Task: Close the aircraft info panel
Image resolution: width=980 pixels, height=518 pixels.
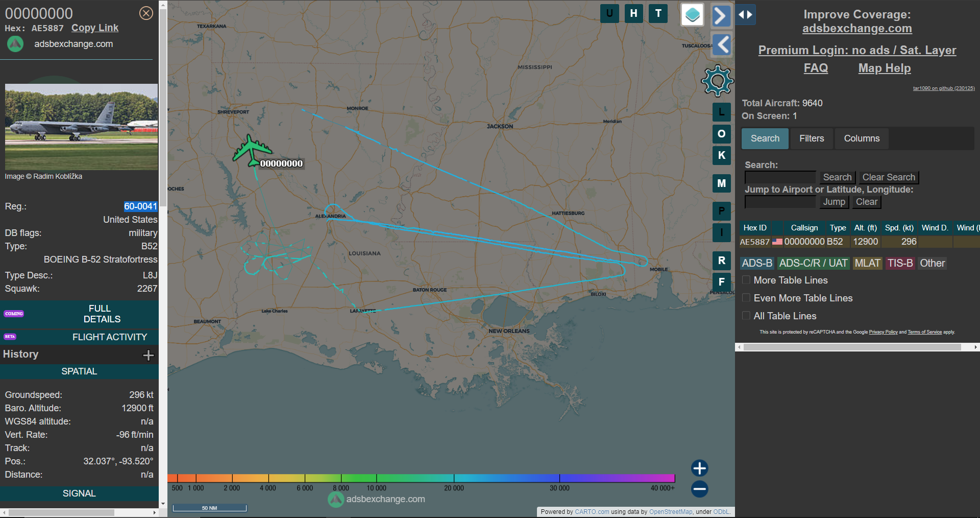Action: [x=146, y=13]
